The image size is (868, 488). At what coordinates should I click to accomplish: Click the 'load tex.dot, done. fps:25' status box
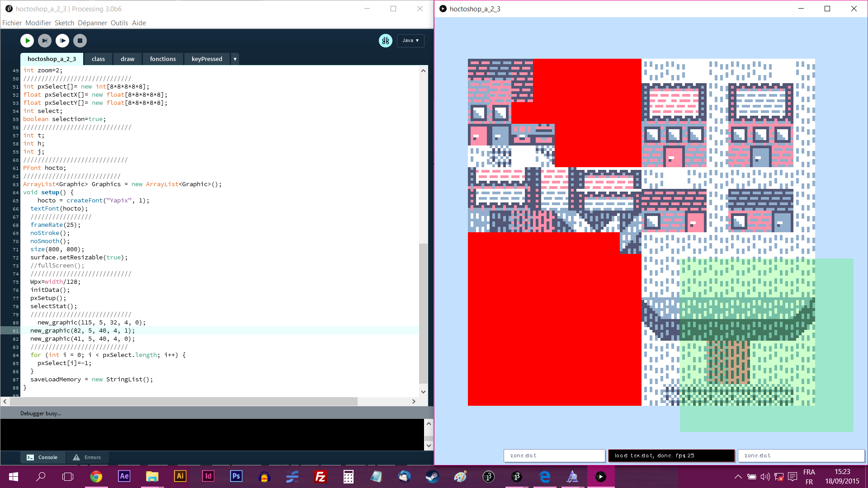[671, 455]
